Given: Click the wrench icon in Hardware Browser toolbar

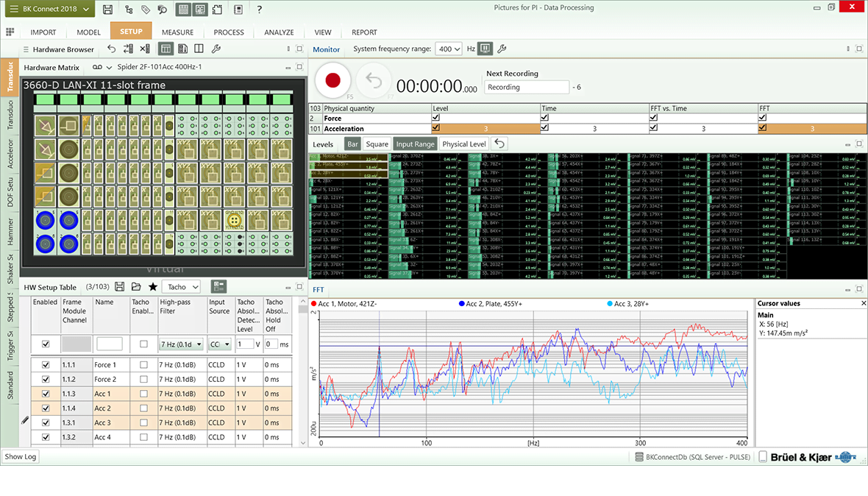Looking at the screenshot, I should (216, 49).
